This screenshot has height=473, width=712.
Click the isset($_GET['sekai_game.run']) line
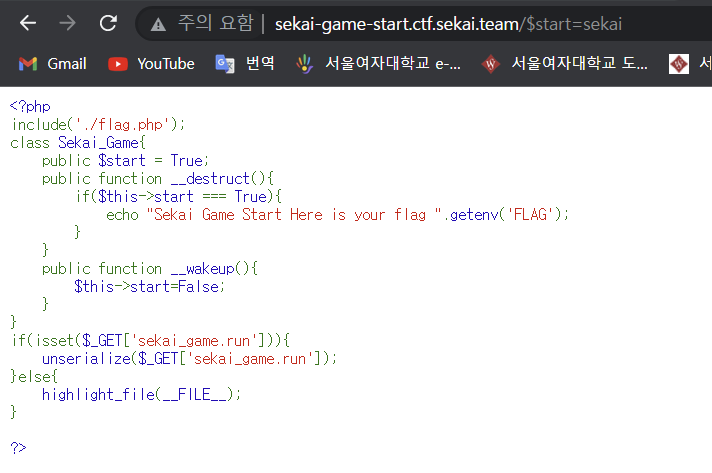[150, 340]
